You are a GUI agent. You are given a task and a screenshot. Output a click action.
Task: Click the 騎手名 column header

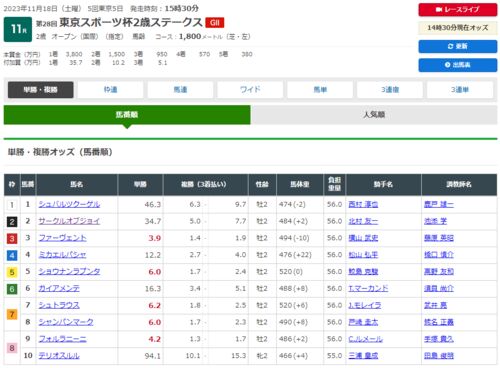[383, 184]
